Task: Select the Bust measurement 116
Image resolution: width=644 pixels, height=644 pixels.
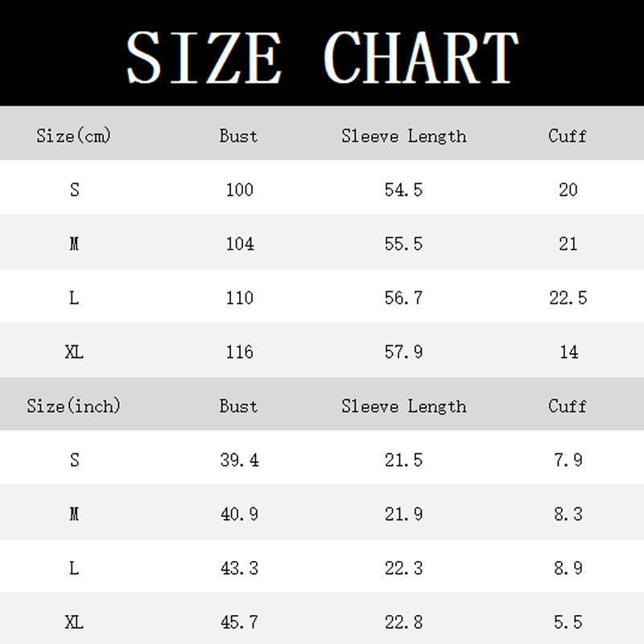Action: (x=239, y=352)
